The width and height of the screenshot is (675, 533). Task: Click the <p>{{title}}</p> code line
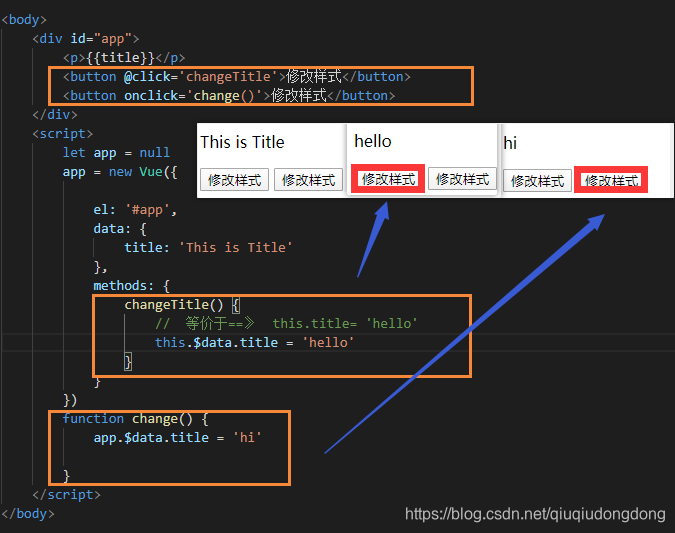(124, 58)
